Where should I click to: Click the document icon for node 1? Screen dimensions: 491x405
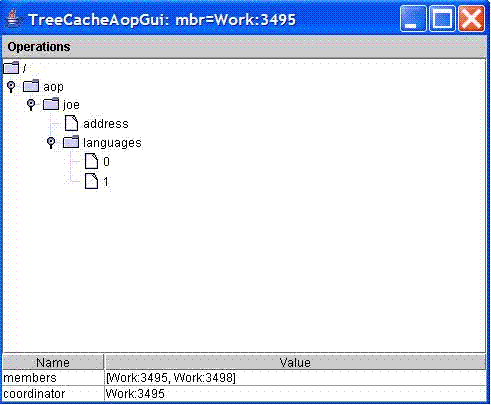(91, 181)
